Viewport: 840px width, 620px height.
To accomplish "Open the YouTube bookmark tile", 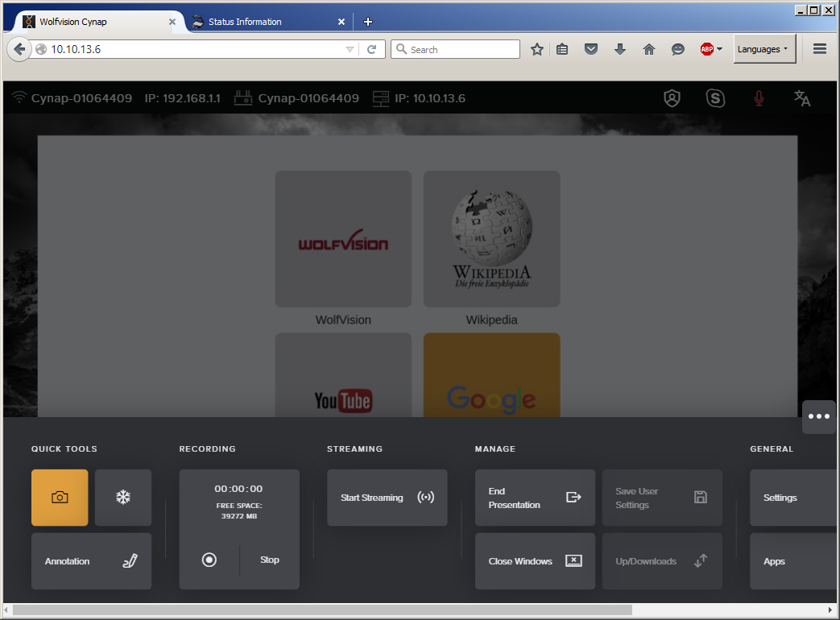I will tap(343, 374).
